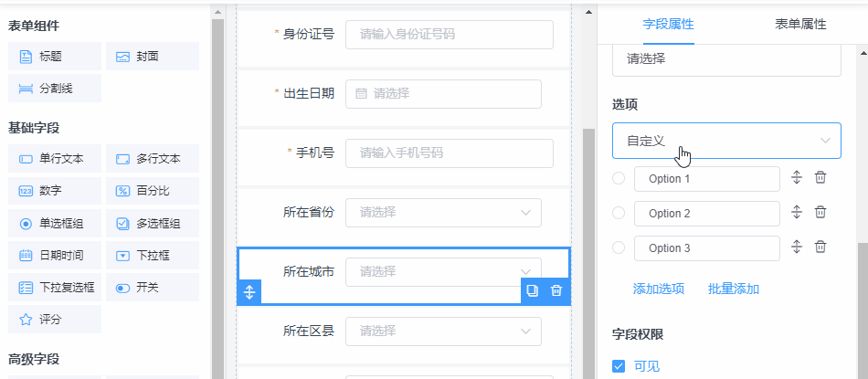This screenshot has width=868, height=379.
Task: Pick the 日期时间 field component
Action: click(x=54, y=255)
